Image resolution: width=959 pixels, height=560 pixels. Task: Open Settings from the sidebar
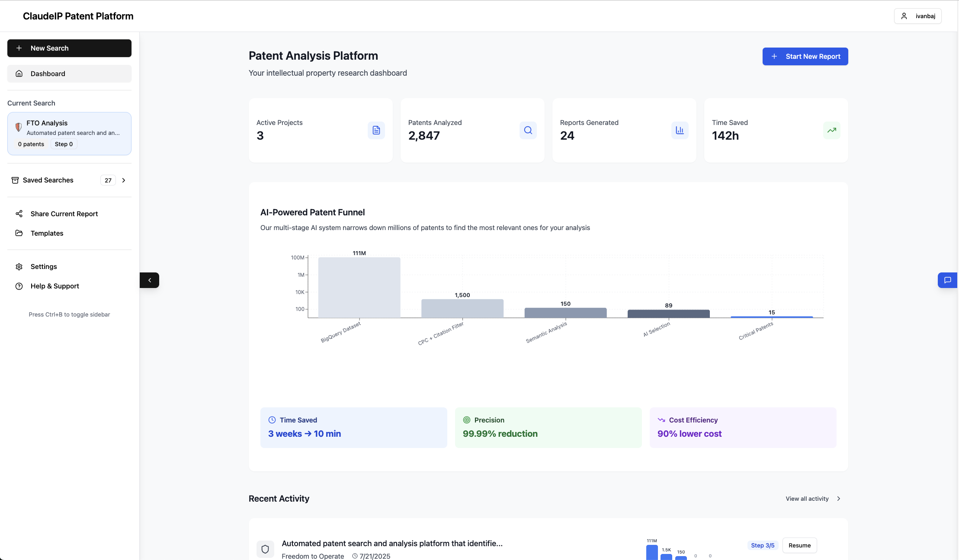(43, 266)
